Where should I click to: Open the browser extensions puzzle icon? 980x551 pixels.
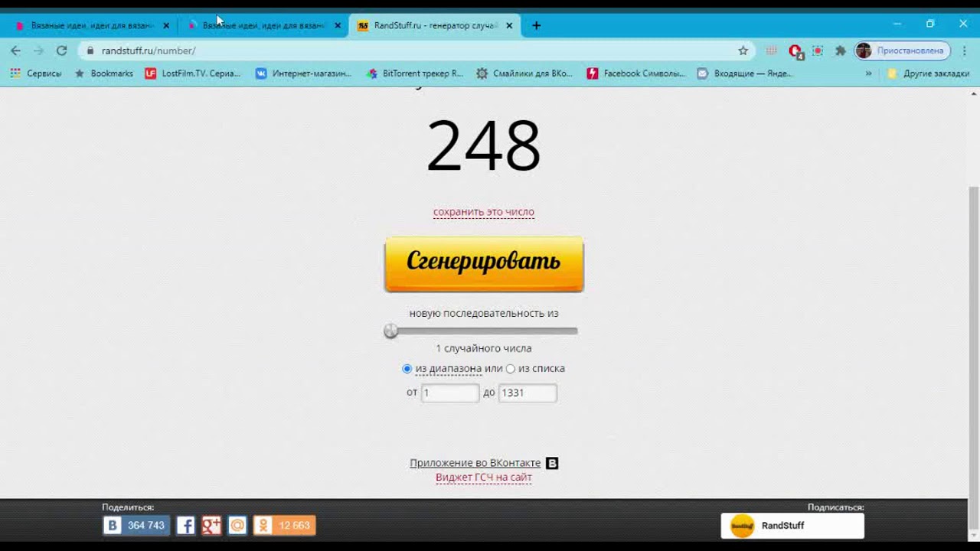pos(840,51)
